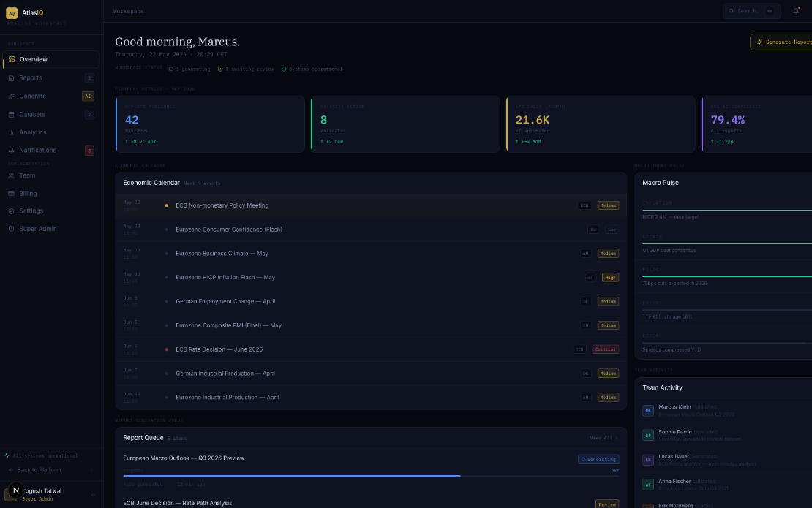812x508 pixels.
Task: Click the AtlasIQ logo icon
Action: [12, 13]
